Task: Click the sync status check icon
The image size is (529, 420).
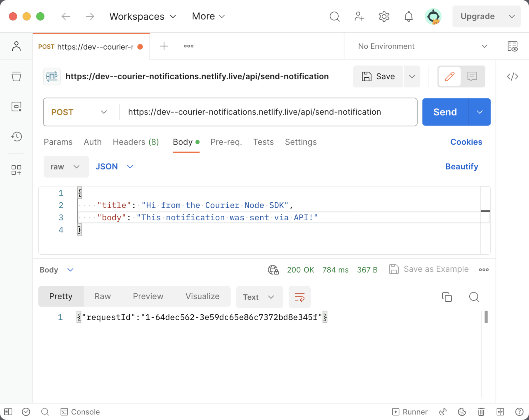Action: click(x=26, y=412)
